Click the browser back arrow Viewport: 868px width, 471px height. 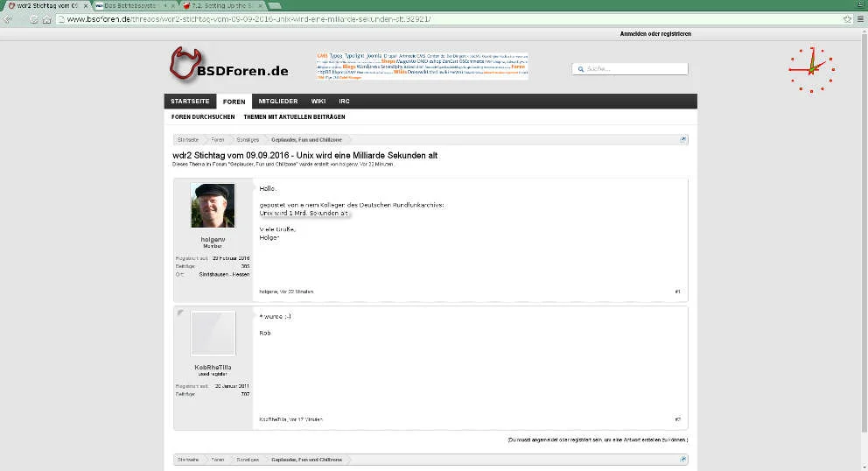click(8, 19)
